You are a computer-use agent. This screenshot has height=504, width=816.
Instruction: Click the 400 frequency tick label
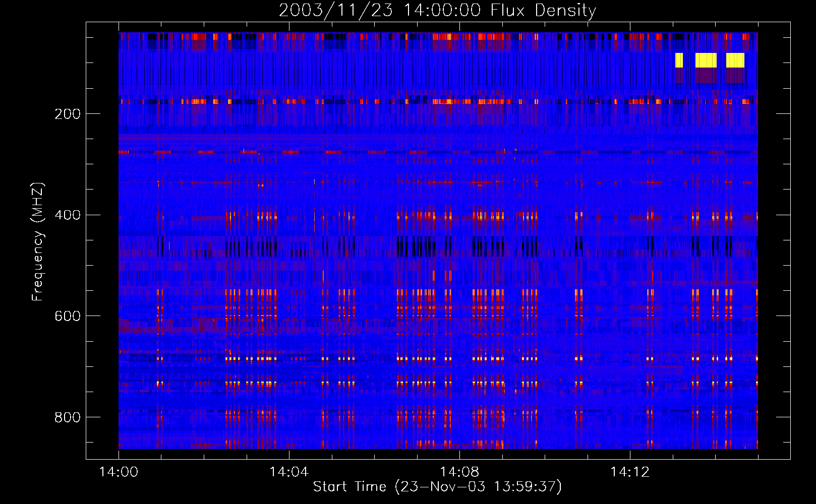(68, 215)
